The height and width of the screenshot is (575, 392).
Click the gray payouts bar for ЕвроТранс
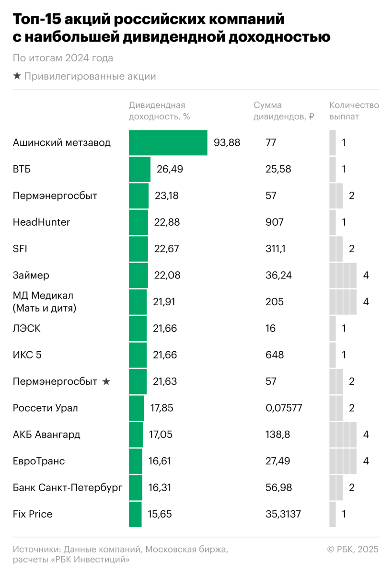pos(343,461)
